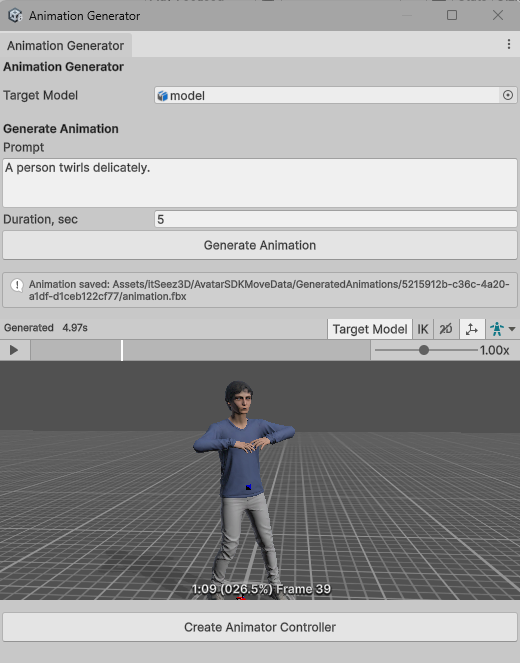The height and width of the screenshot is (663, 520).
Task: Click the Generate Animation button
Action: click(260, 245)
